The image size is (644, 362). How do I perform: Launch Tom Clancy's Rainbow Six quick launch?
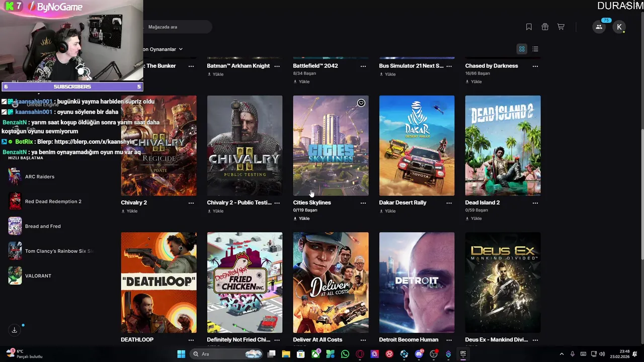pyautogui.click(x=50, y=251)
